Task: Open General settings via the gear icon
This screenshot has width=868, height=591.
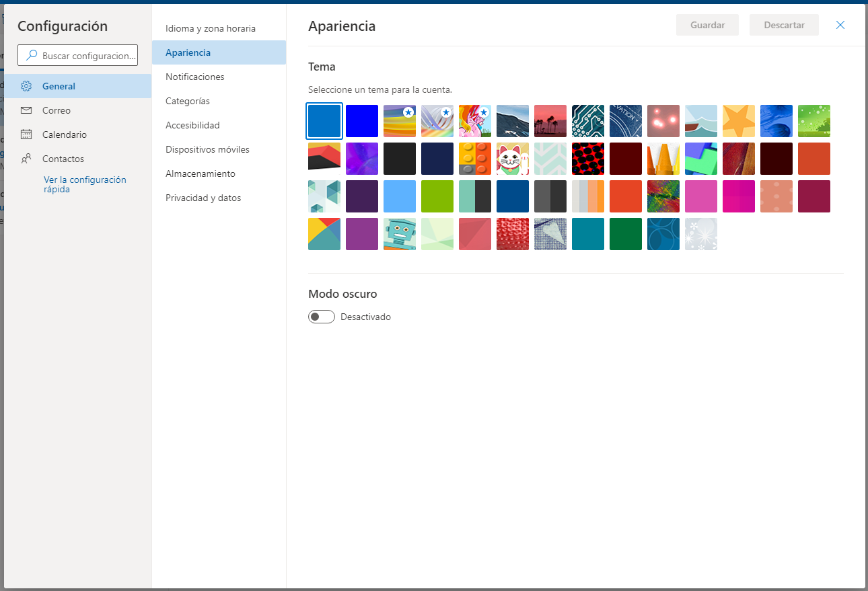Action: click(26, 86)
